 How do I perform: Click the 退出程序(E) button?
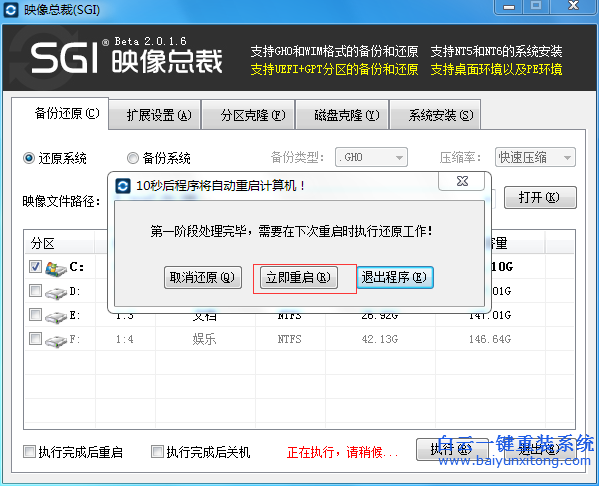(x=395, y=277)
